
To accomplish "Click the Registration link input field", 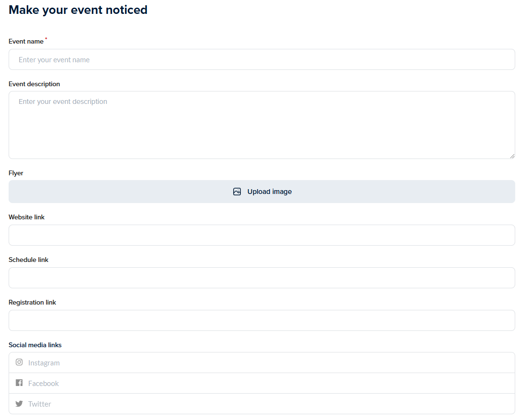I will tap(261, 320).
